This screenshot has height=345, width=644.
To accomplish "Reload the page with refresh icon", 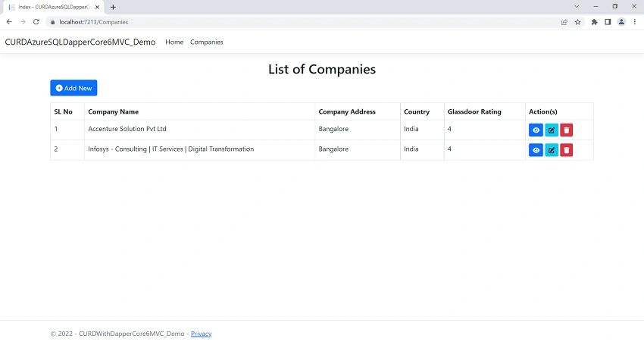I will pyautogui.click(x=36, y=22).
